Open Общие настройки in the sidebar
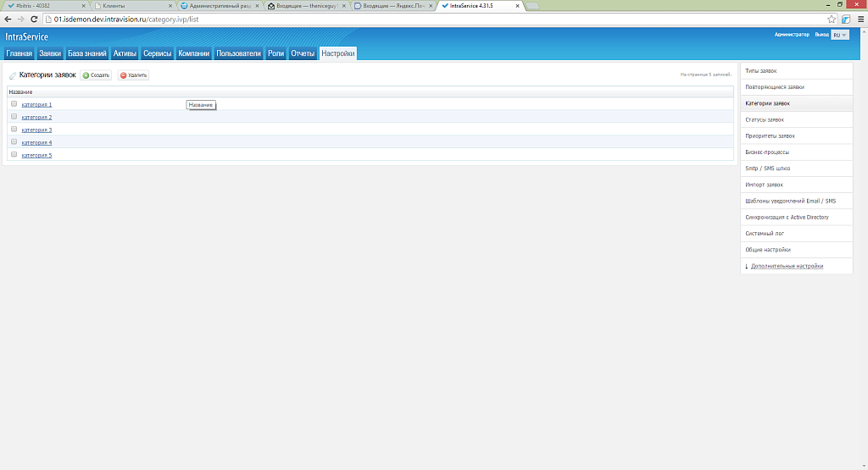 point(797,250)
